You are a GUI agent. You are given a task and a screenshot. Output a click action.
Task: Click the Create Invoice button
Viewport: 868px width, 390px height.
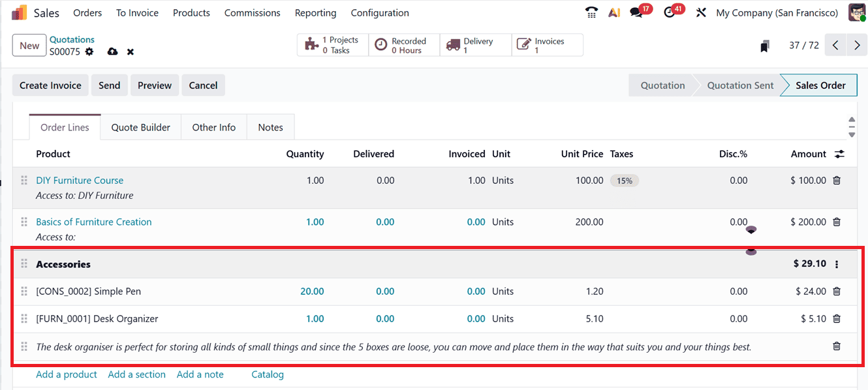tap(50, 85)
